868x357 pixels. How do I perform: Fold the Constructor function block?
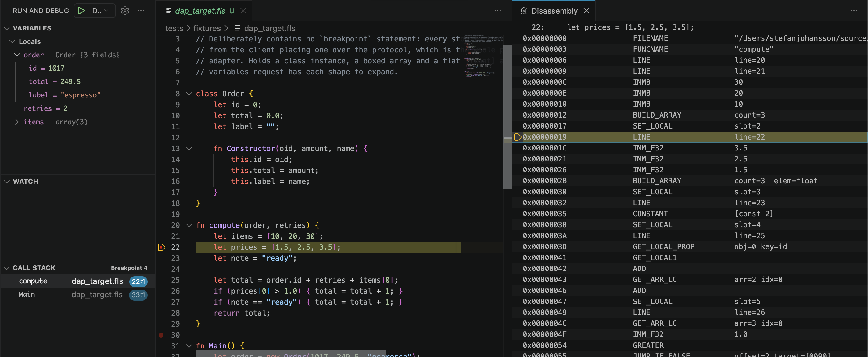(x=189, y=148)
